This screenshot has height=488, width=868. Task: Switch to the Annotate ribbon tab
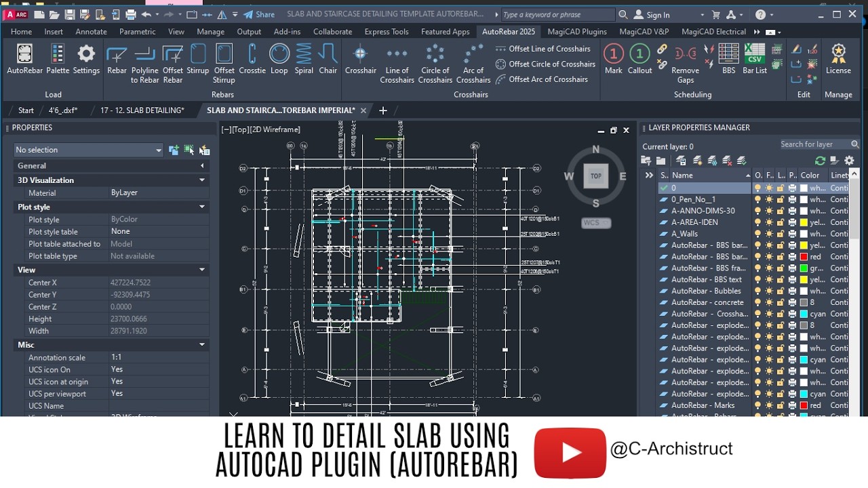(91, 31)
